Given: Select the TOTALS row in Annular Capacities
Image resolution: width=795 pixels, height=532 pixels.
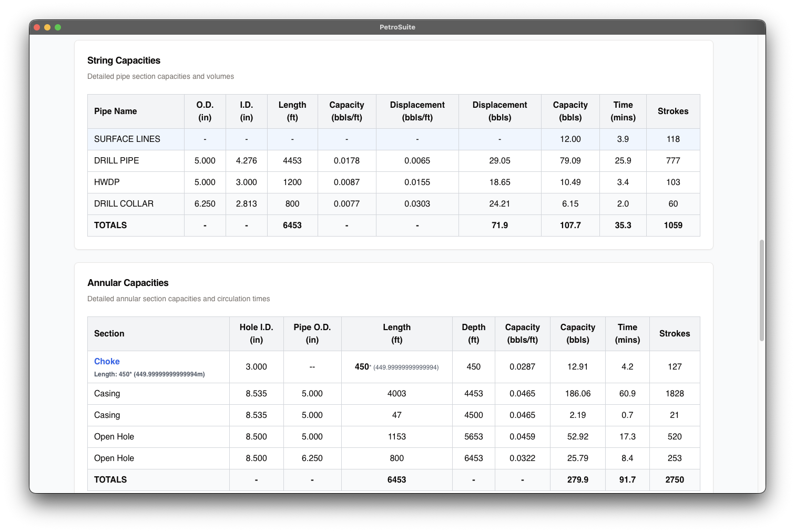Looking at the screenshot, I should 110,479.
